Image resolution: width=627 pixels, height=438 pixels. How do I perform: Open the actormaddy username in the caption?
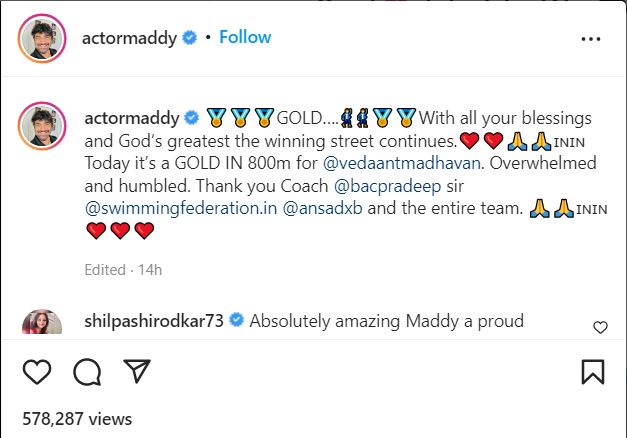click(x=132, y=118)
